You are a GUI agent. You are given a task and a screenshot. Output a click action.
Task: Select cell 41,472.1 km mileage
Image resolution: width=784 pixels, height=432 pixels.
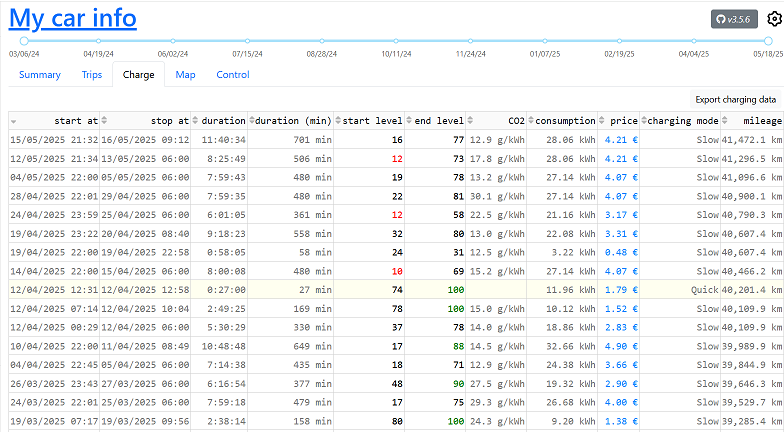point(752,140)
